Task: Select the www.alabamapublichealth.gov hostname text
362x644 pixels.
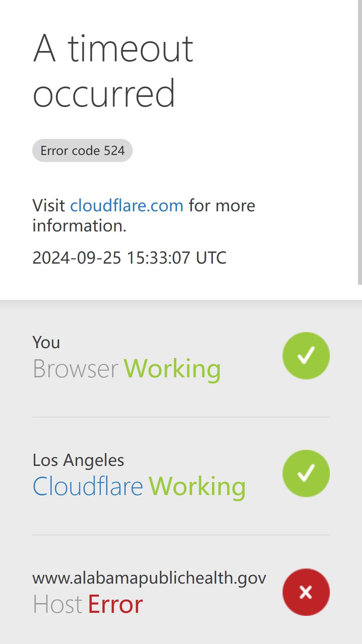Action: coord(149,578)
